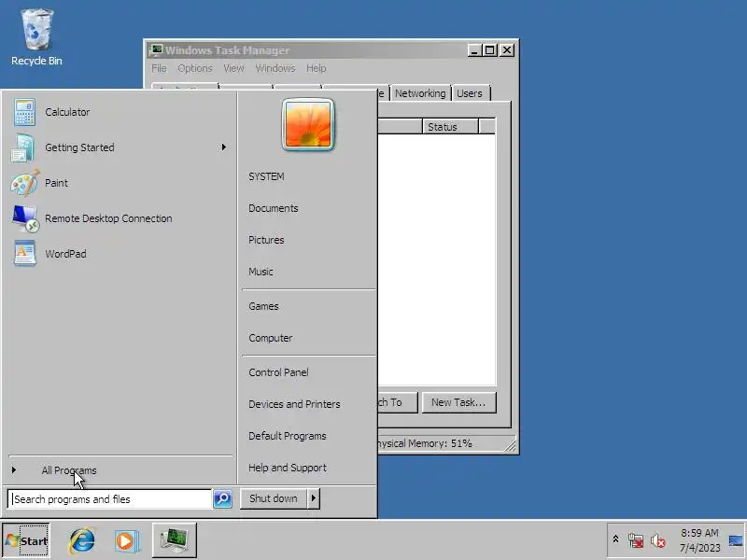The height and width of the screenshot is (560, 747).
Task: Open the Calculator icon in Start menu
Action: 24,112
